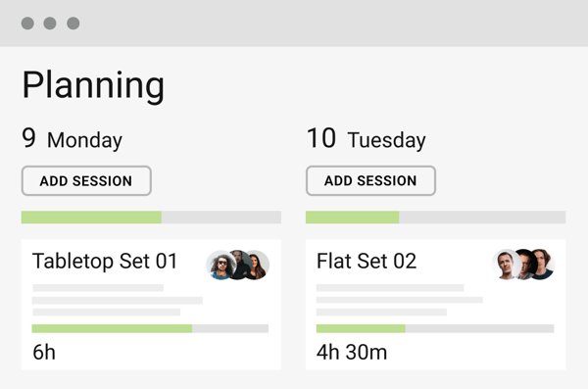Click the first window control dot

[27, 24]
